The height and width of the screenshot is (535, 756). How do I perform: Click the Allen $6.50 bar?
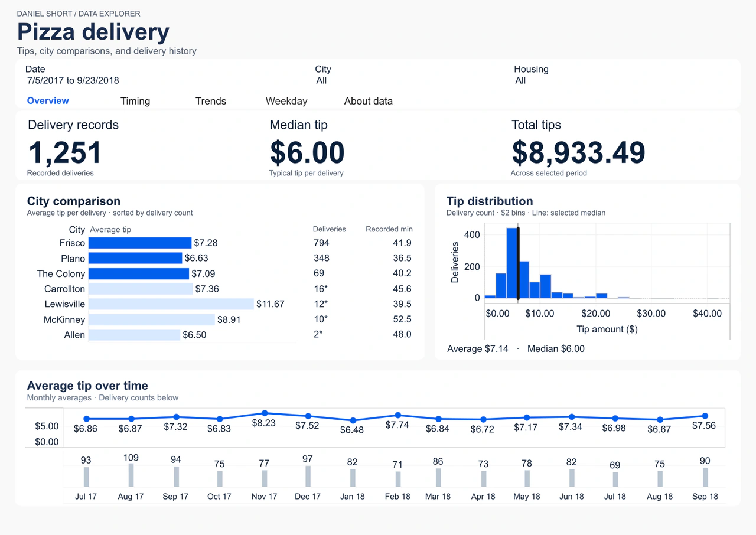click(x=134, y=335)
